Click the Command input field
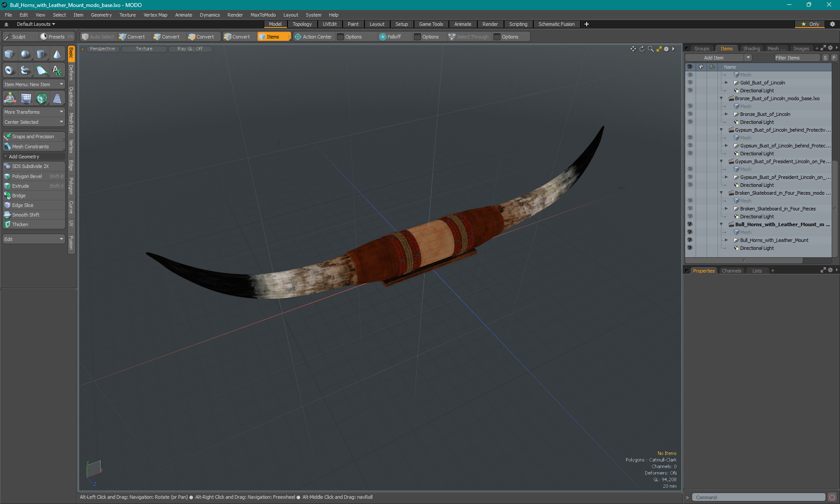 tap(759, 497)
